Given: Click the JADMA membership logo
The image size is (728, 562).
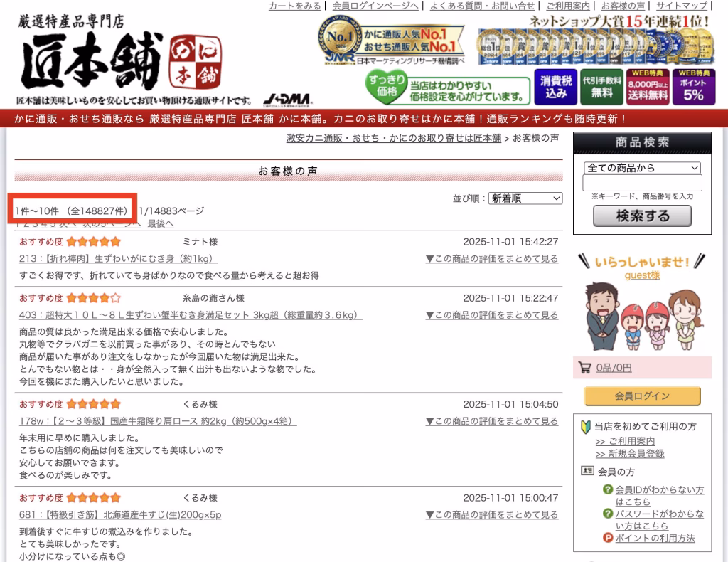Looking at the screenshot, I should click(287, 99).
